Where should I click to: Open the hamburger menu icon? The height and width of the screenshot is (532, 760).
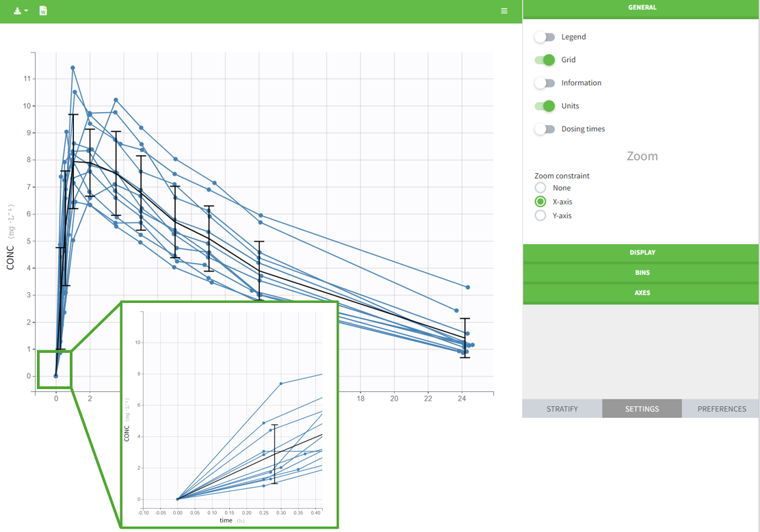pos(504,11)
